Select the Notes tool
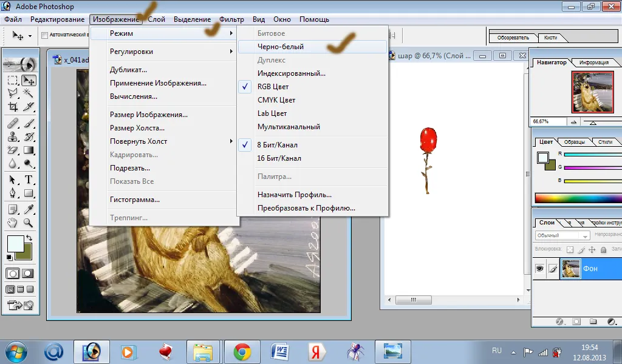 [x=13, y=209]
